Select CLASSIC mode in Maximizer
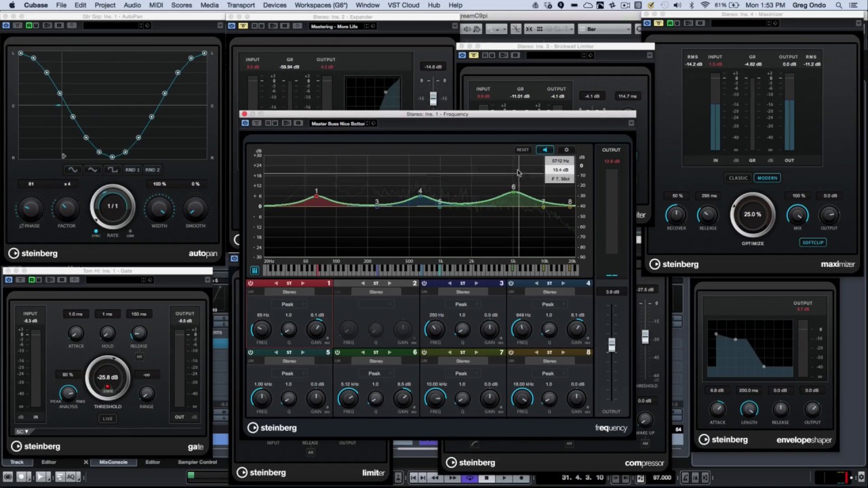This screenshot has height=488, width=868. pos(738,178)
